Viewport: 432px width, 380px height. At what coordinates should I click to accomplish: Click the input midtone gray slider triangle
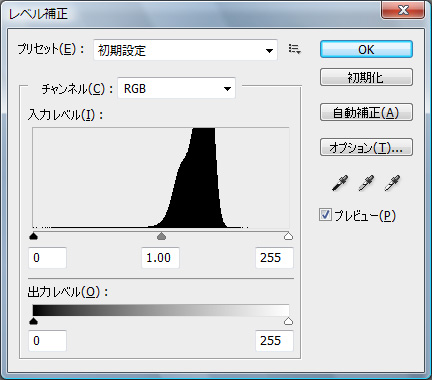pyautogui.click(x=161, y=236)
